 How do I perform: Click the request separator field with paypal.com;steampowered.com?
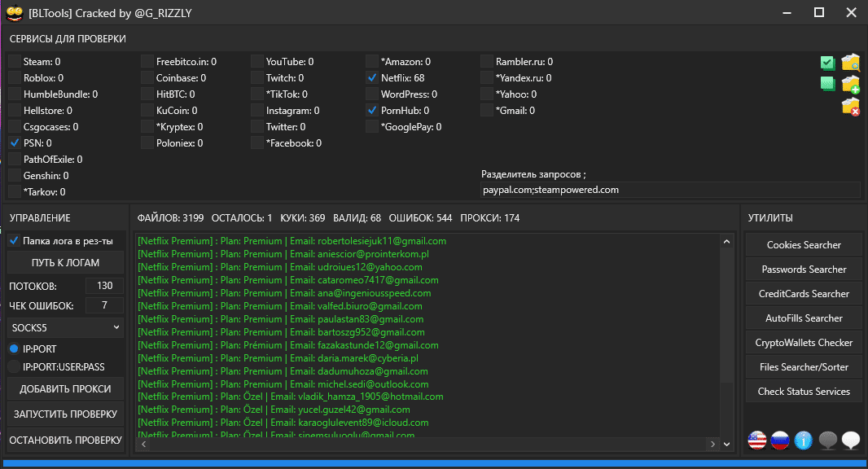(x=670, y=190)
